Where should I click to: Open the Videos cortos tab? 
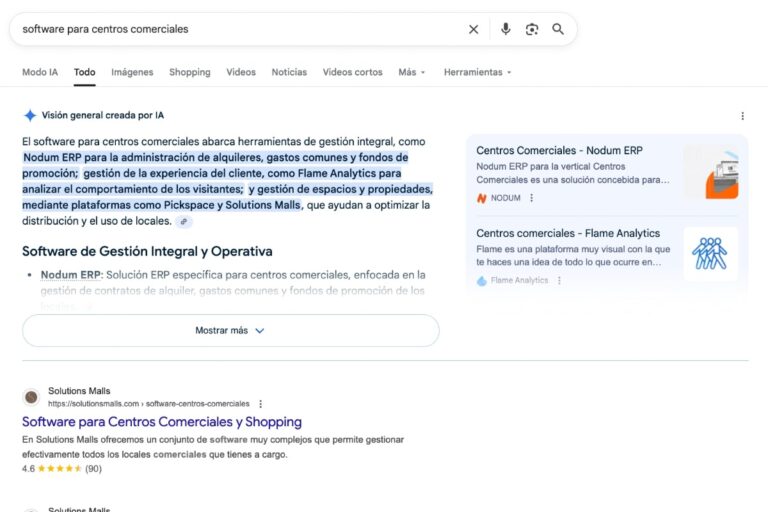tap(352, 72)
